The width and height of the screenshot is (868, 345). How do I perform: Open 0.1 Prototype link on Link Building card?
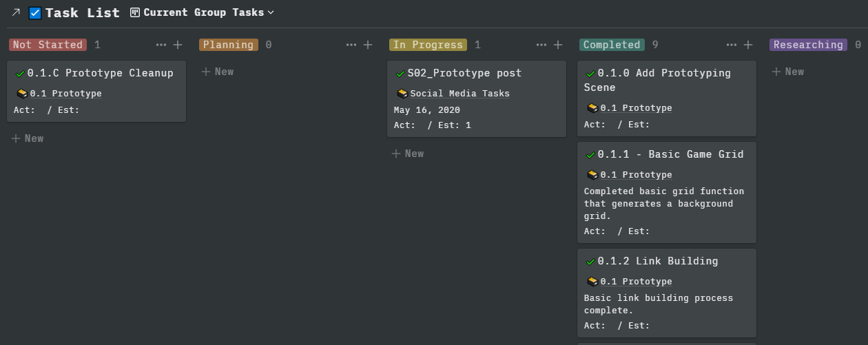[635, 282]
